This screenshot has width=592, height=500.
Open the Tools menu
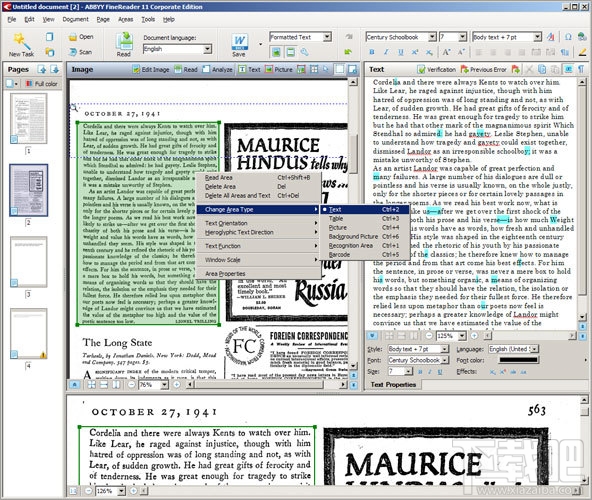148,19
